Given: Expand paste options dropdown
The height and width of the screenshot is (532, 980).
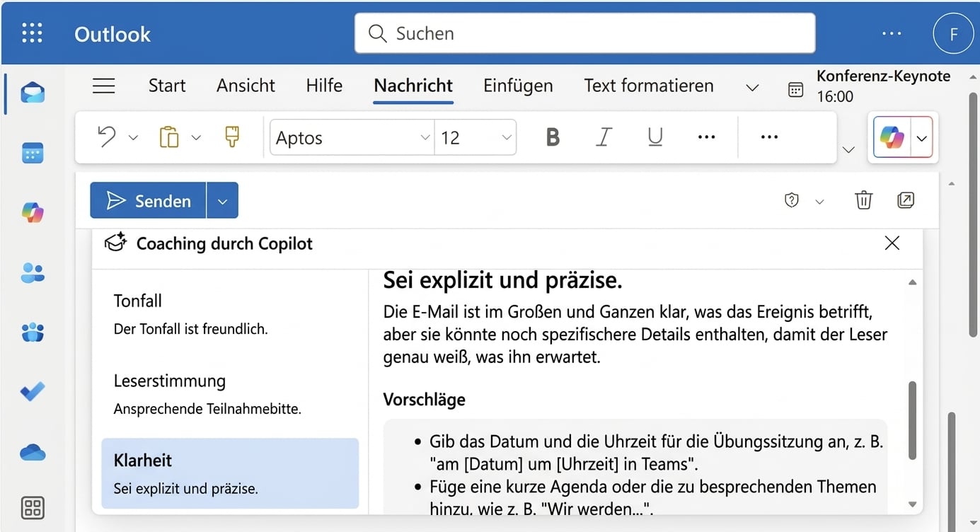Looking at the screenshot, I should [197, 137].
